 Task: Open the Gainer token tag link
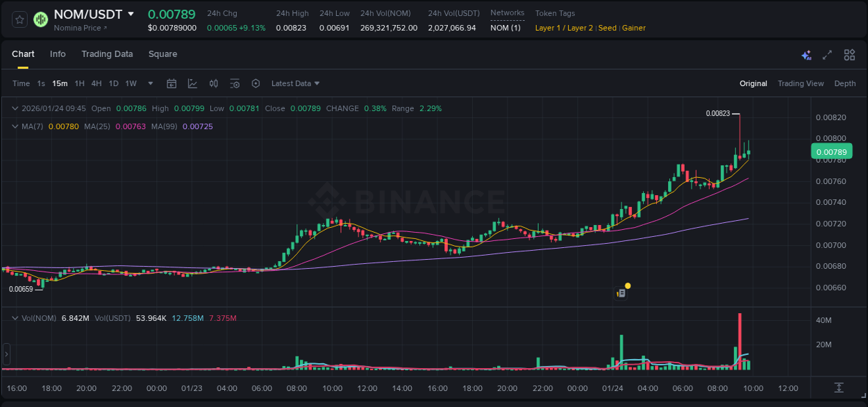pos(634,28)
